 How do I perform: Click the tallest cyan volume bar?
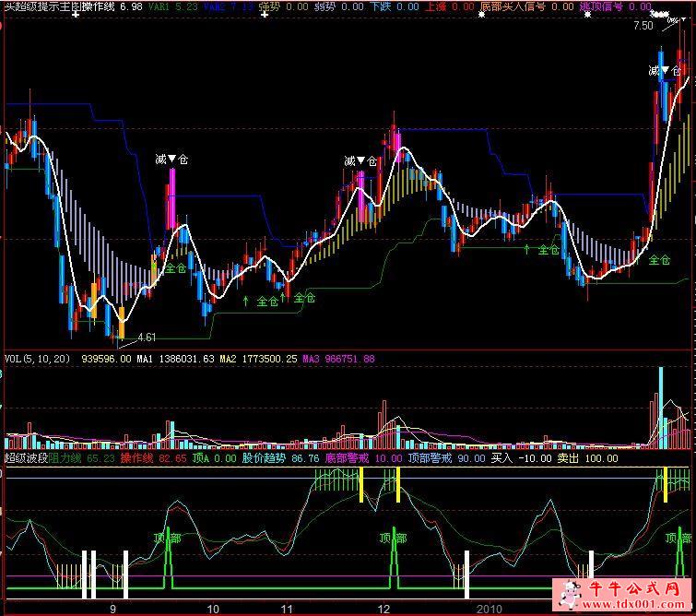[661, 408]
